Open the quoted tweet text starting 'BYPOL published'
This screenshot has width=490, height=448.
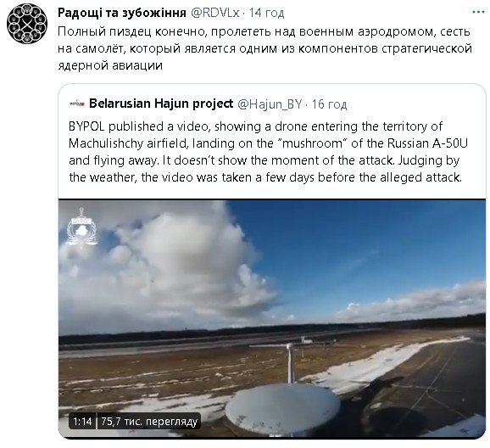pyautogui.click(x=268, y=152)
